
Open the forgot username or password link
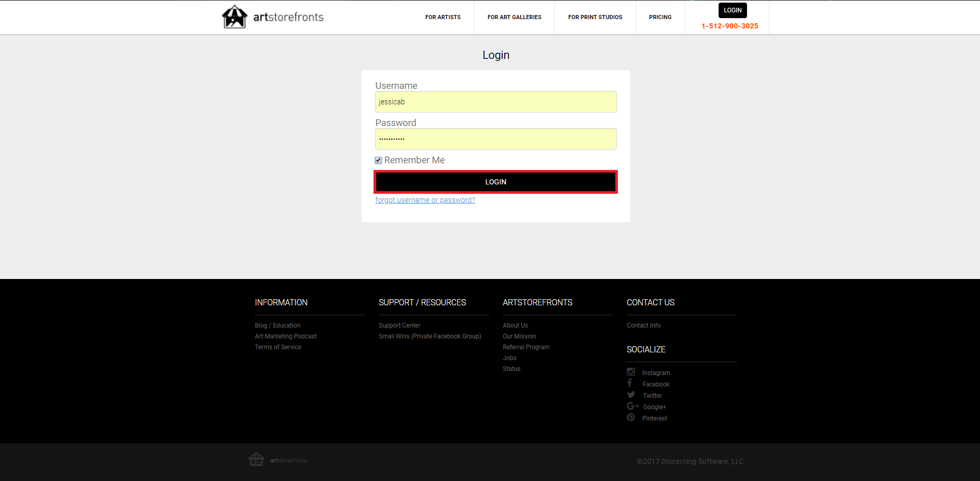(x=425, y=200)
